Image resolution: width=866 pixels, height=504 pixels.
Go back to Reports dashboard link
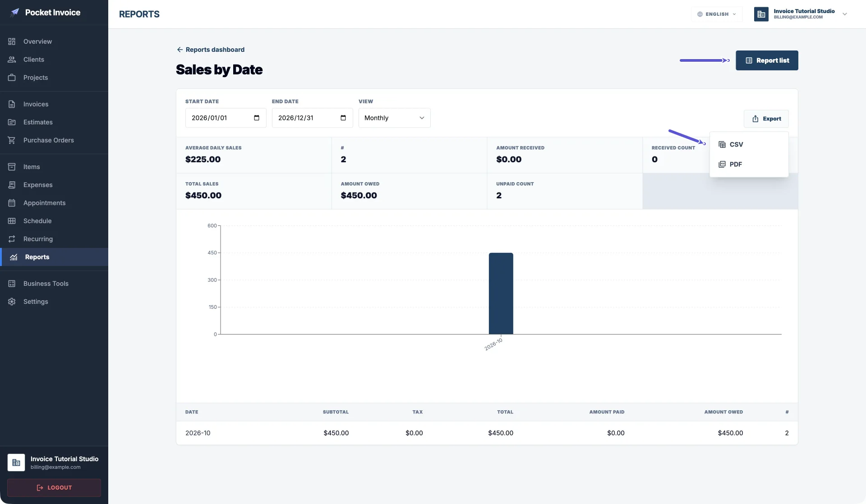pyautogui.click(x=211, y=50)
